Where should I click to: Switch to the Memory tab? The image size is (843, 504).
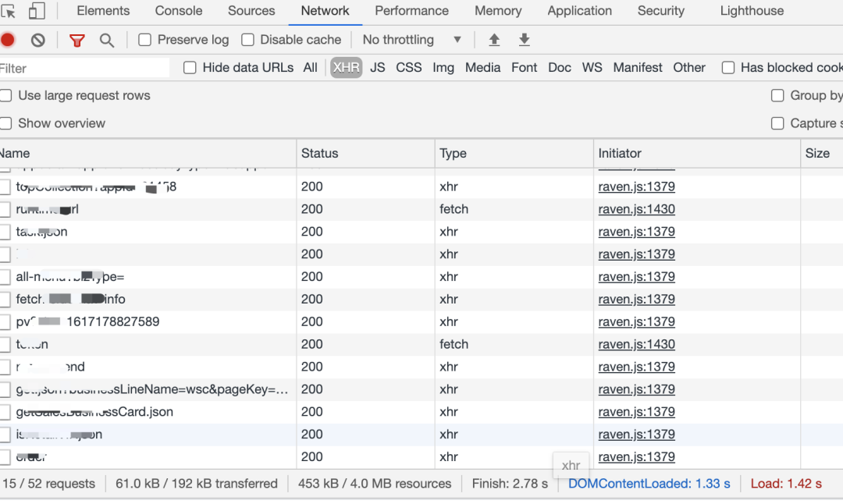click(498, 11)
